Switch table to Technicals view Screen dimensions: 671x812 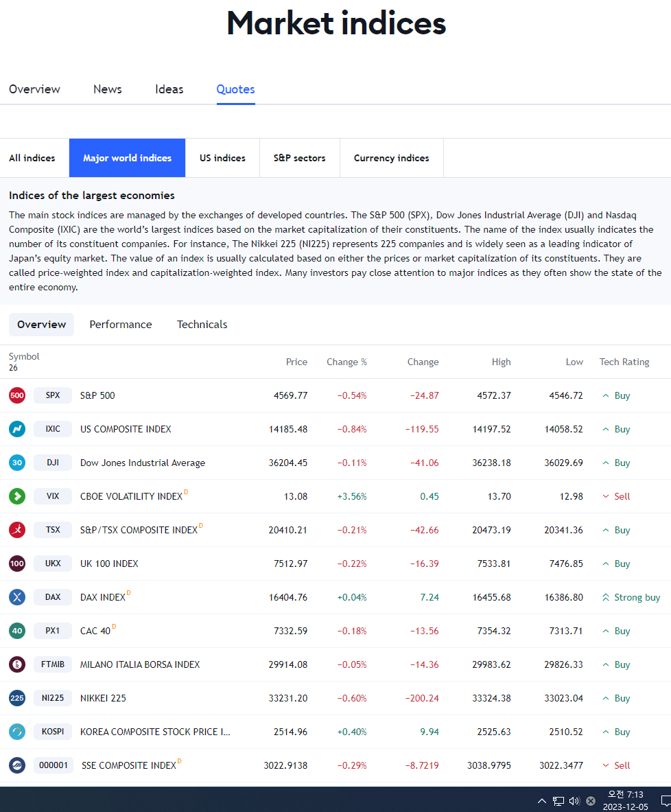(x=202, y=325)
